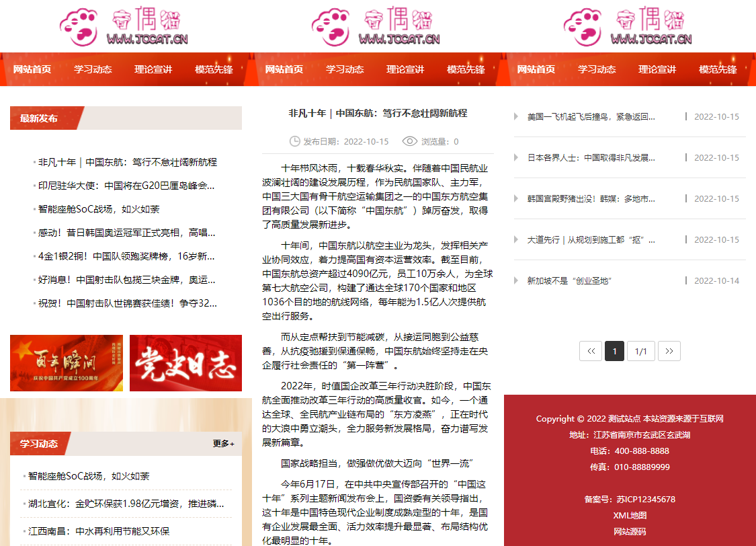Viewport: 756px width, 546px height.
Task: Click the paw logo above the 中国东航 article
Action: (x=331, y=27)
